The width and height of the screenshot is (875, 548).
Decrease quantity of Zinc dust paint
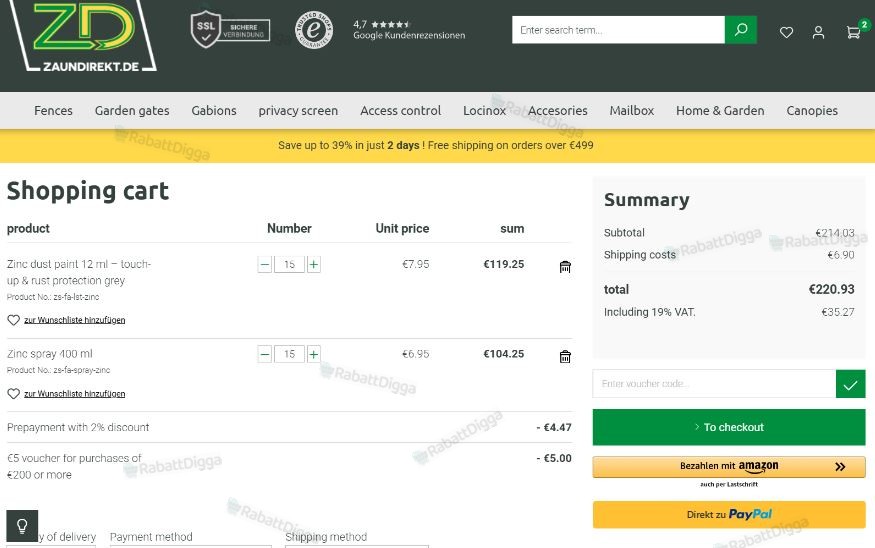click(x=265, y=265)
